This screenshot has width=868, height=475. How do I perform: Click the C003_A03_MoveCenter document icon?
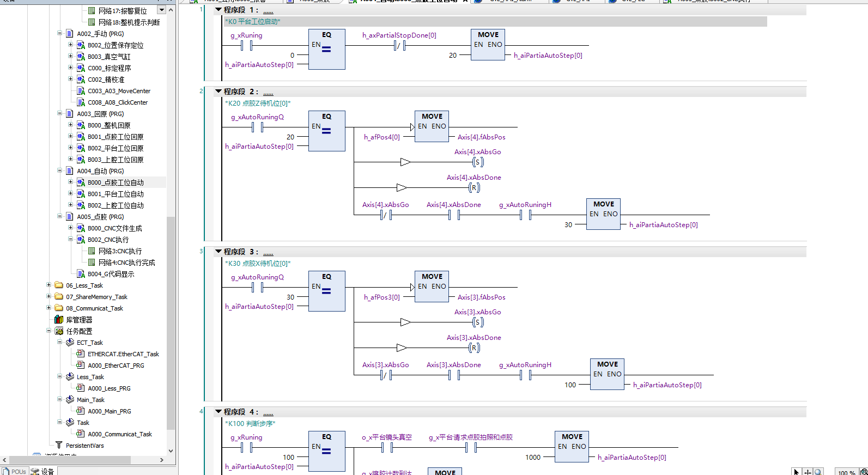[81, 91]
